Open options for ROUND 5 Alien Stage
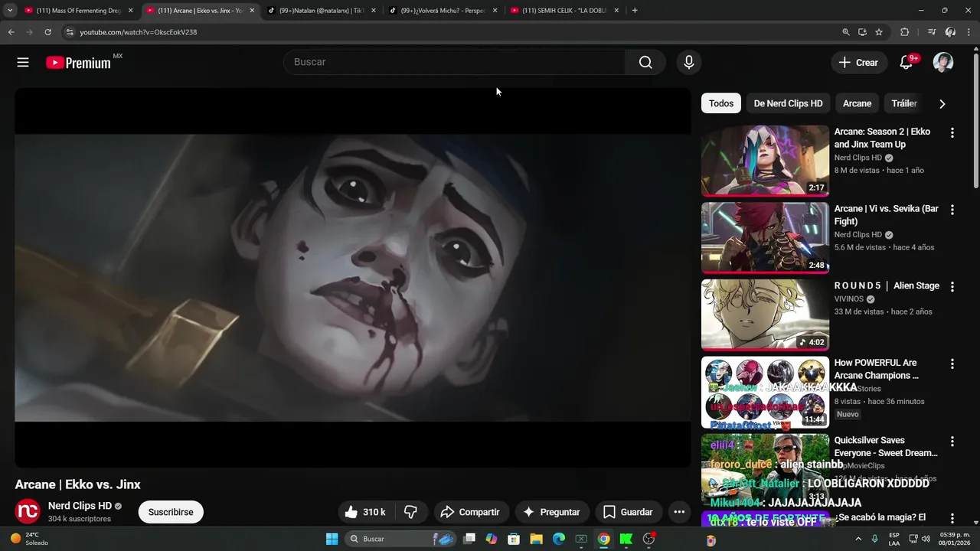 (x=952, y=287)
